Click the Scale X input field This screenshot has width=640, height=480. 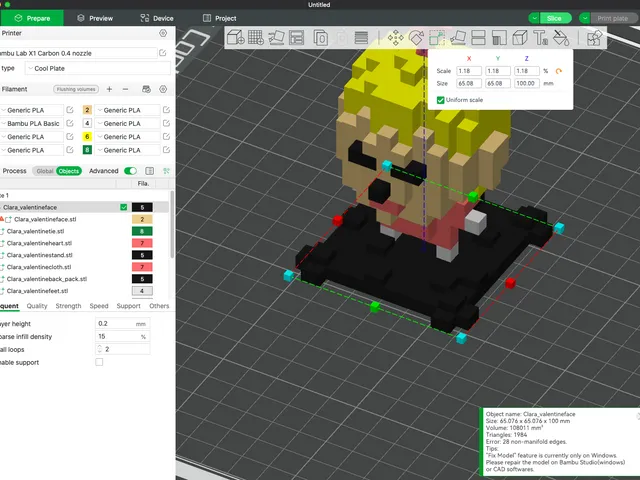pos(469,71)
